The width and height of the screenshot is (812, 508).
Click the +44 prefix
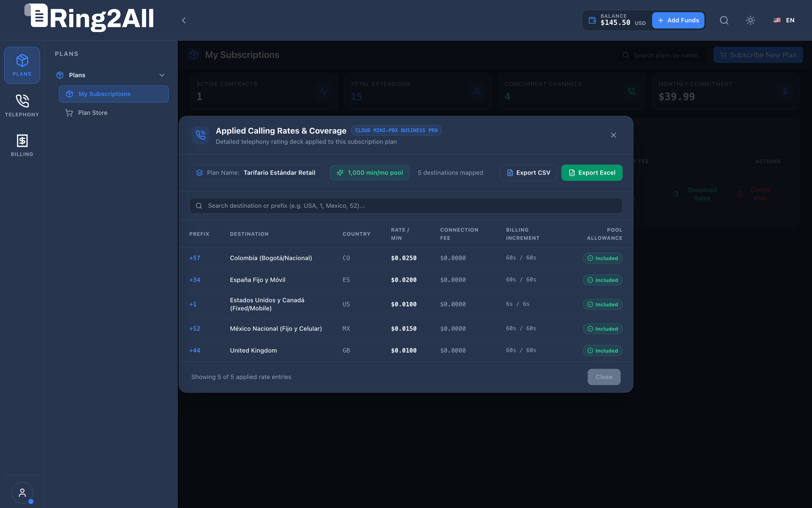coord(195,351)
